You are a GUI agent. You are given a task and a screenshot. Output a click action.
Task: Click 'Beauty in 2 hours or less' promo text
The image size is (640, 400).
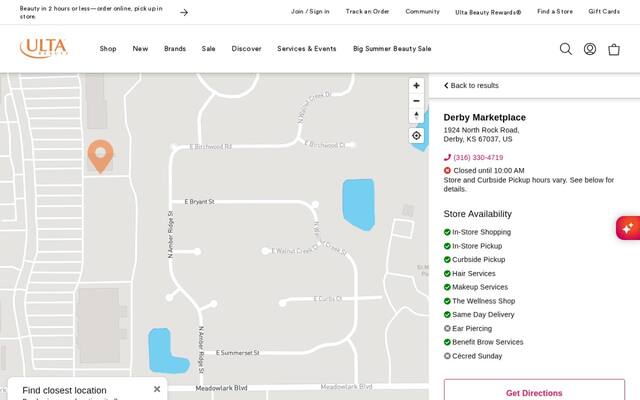(91, 12)
